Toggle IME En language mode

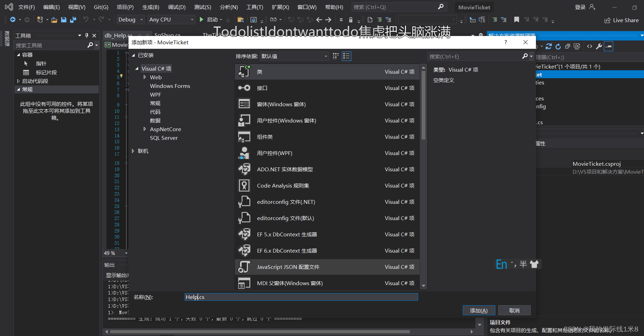[501, 264]
